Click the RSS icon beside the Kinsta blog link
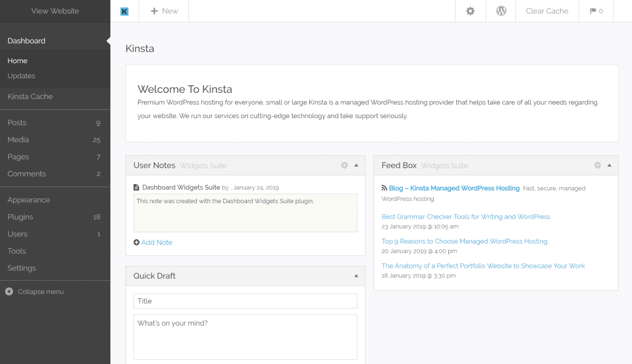This screenshot has height=364, width=632. (384, 188)
